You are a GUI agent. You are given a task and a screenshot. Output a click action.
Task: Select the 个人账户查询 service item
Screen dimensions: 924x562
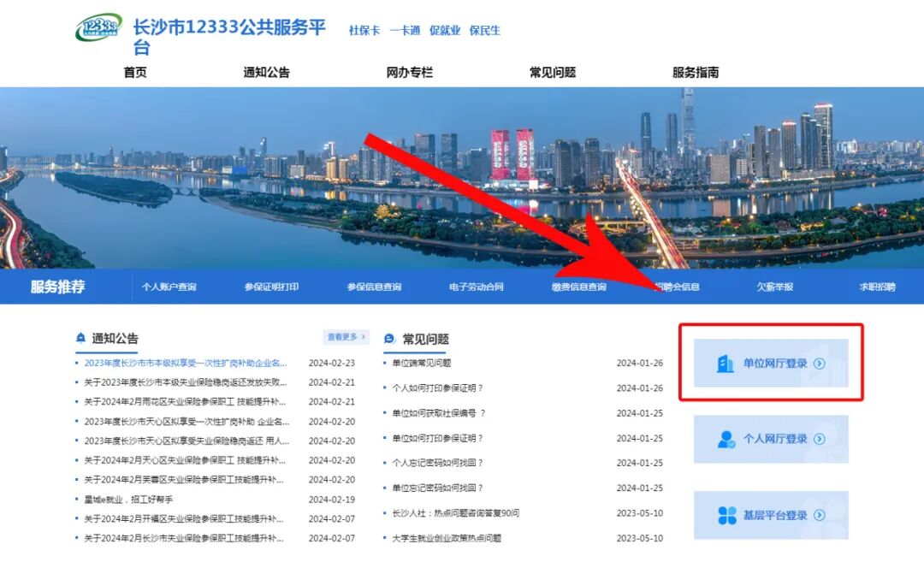click(171, 287)
